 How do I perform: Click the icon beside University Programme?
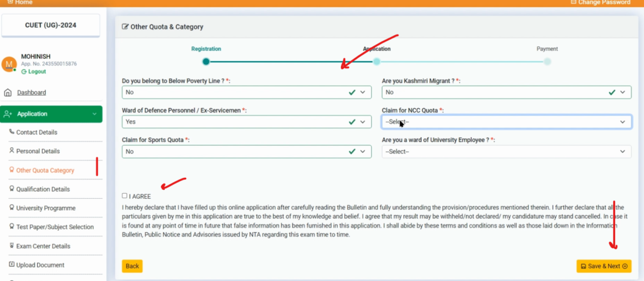11,207
